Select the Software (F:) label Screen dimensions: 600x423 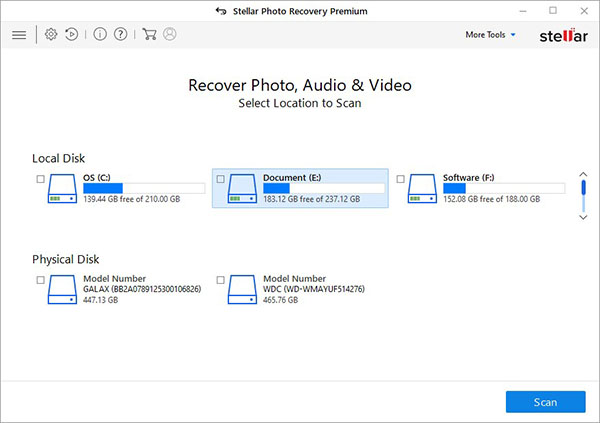pyautogui.click(x=469, y=178)
